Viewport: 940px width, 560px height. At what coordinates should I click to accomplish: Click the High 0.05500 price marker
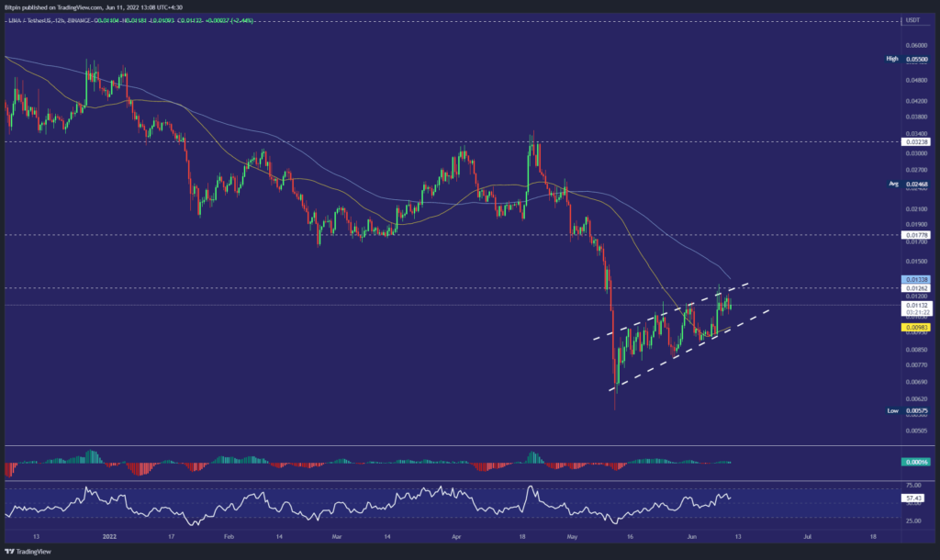coord(918,59)
